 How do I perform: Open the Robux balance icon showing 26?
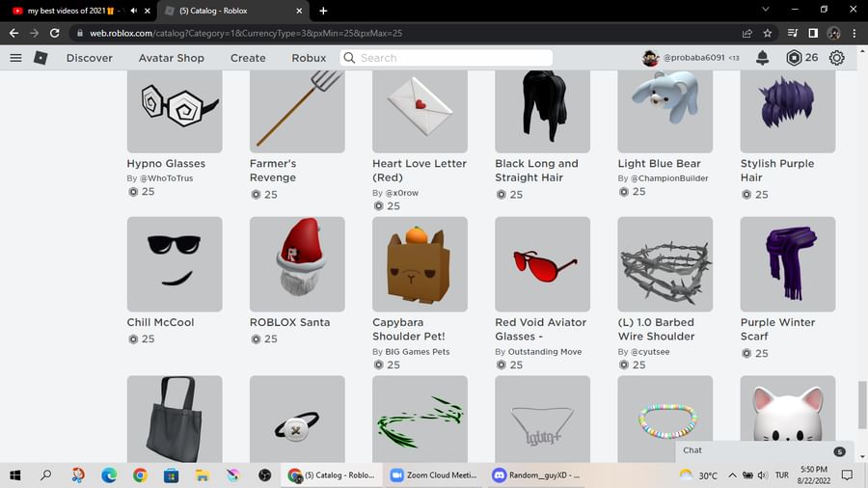tap(794, 58)
